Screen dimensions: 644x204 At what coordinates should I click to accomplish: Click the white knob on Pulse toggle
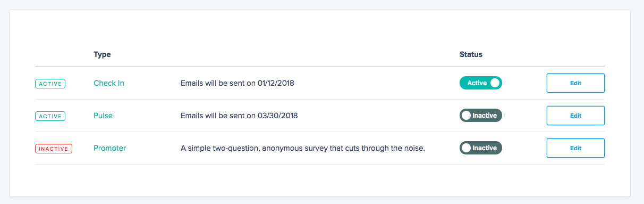pyautogui.click(x=467, y=116)
